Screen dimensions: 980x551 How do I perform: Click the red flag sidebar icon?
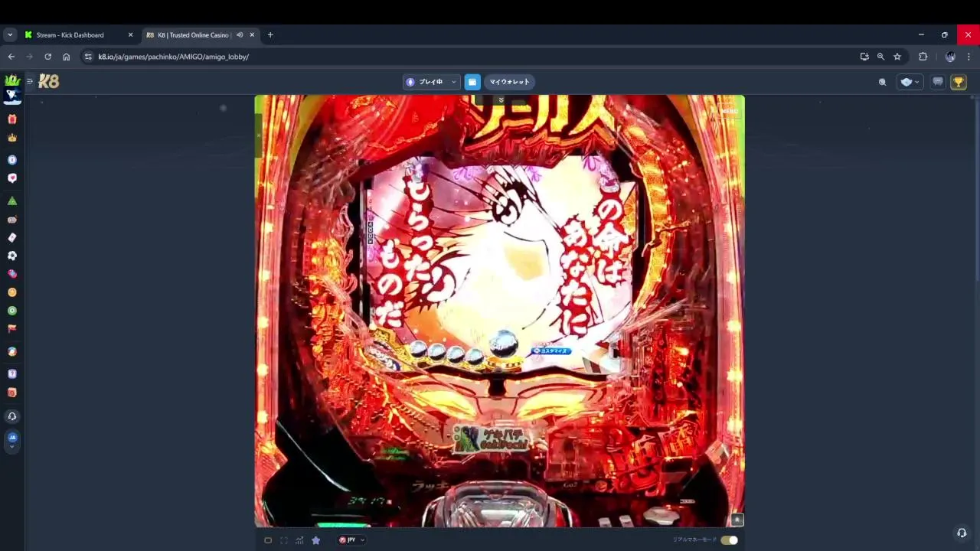pos(11,328)
